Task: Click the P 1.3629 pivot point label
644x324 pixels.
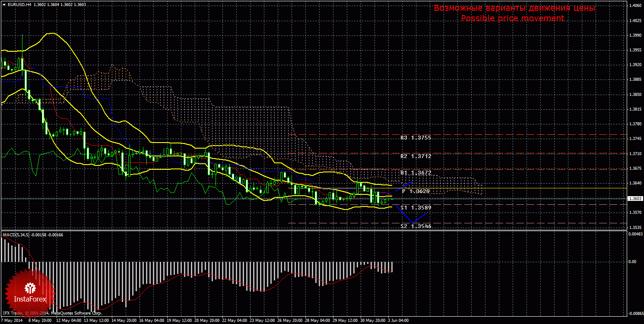Action: (x=416, y=191)
